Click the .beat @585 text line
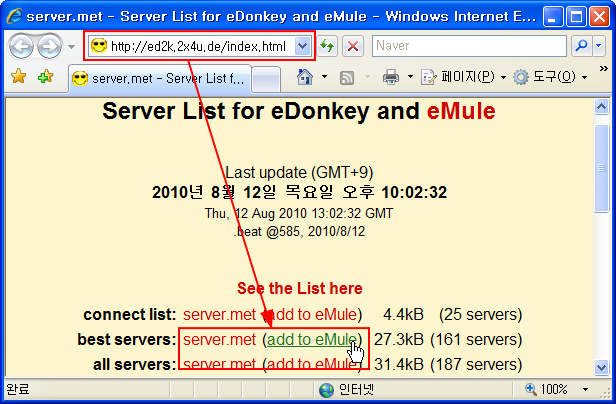The width and height of the screenshot is (616, 404). (x=300, y=231)
